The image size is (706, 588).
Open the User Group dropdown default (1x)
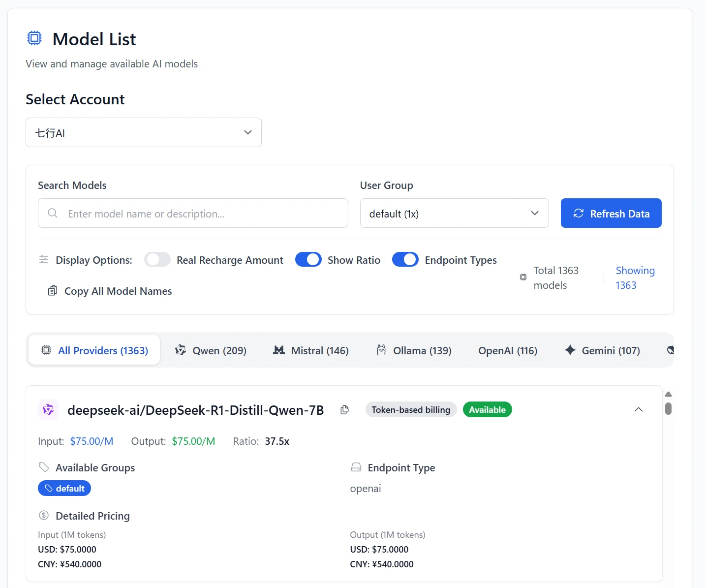(455, 213)
